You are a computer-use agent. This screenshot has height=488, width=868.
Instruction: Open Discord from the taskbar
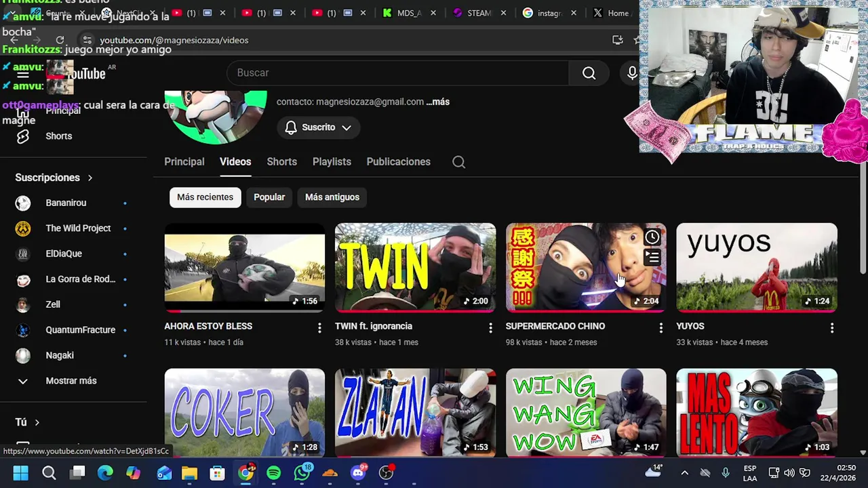click(x=359, y=472)
